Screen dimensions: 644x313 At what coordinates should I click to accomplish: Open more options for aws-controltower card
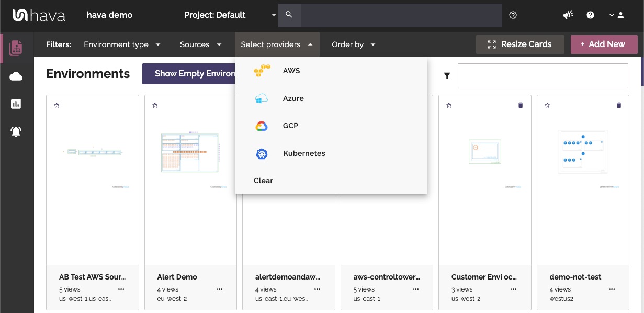pos(416,289)
